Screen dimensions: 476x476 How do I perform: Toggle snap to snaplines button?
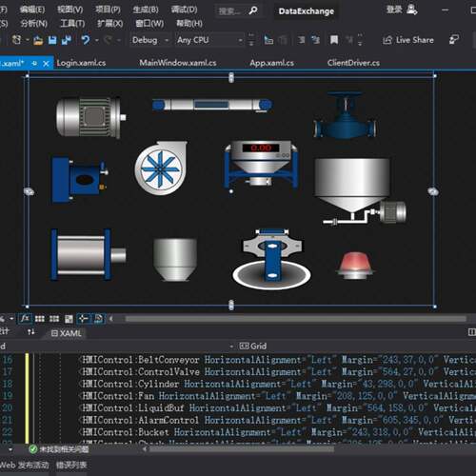pyautogui.click(x=84, y=318)
